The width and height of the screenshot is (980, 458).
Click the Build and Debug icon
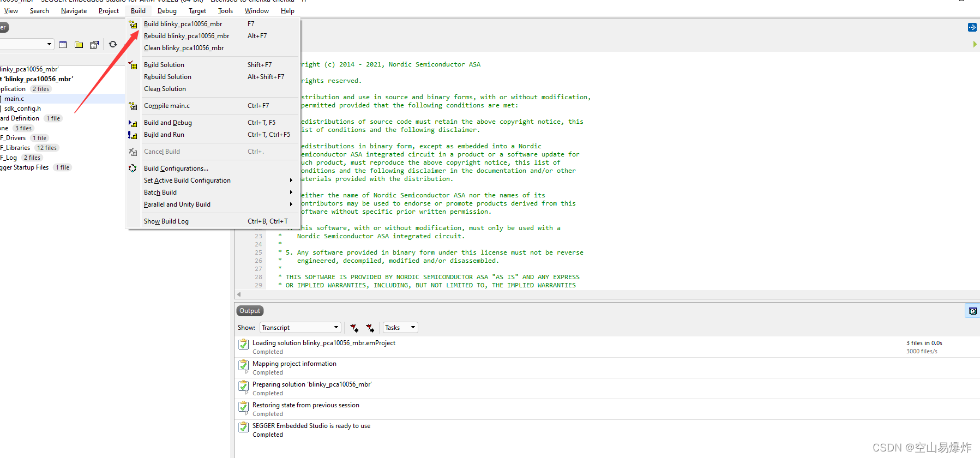click(x=133, y=123)
